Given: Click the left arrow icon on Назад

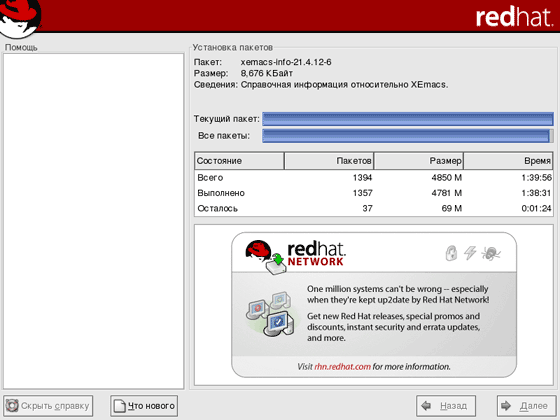Looking at the screenshot, I should click(x=426, y=405).
